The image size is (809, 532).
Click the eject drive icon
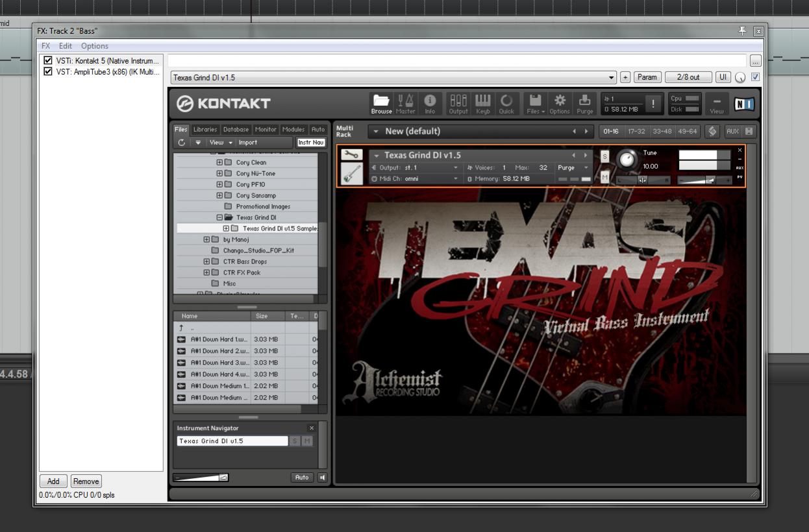198,143
